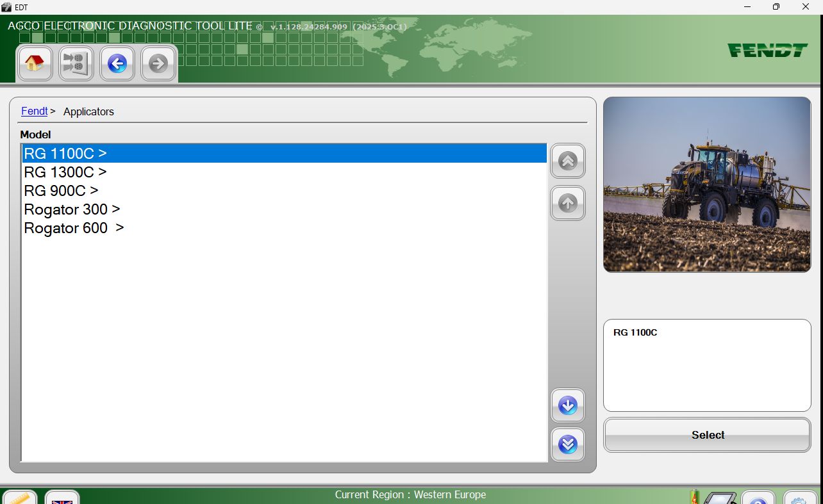Jump to top with double-up arrow

568,161
